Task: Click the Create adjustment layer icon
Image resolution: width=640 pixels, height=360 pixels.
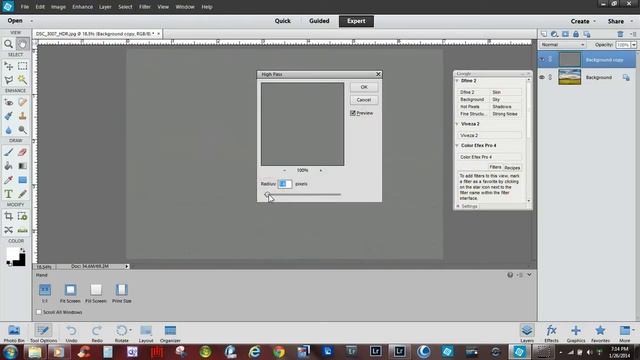Action: pyautogui.click(x=554, y=34)
